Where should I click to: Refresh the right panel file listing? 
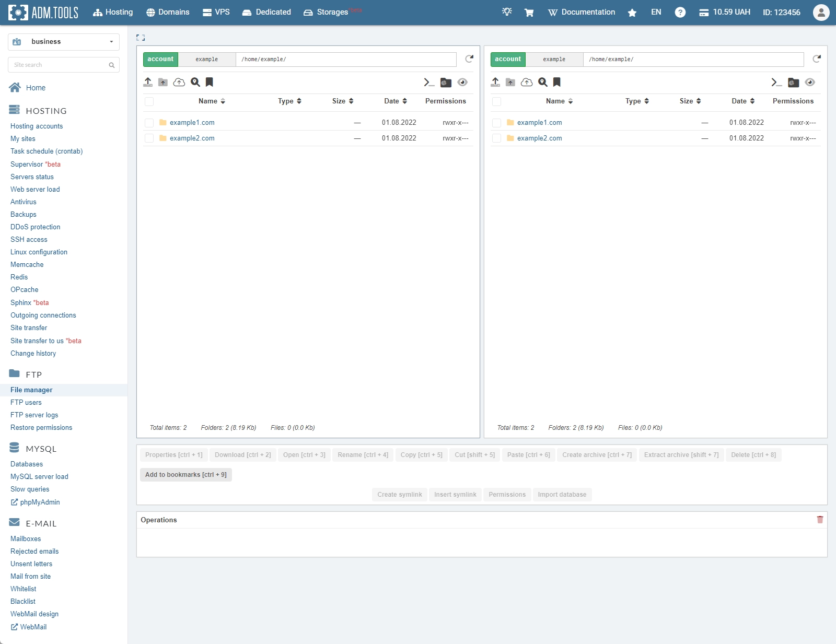pos(817,59)
